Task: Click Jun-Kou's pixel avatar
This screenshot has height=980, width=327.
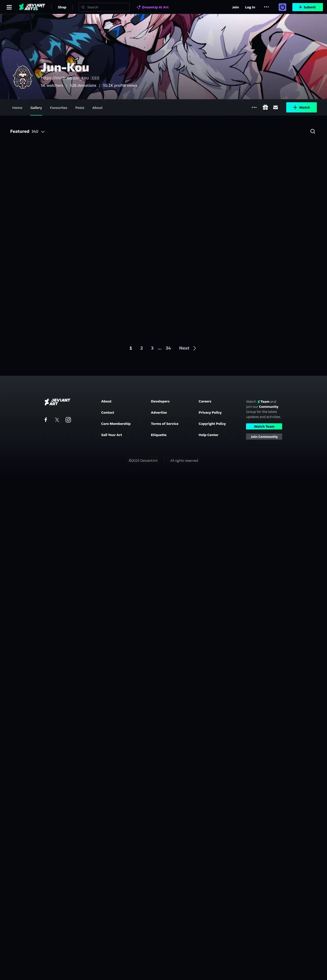Action: tap(22, 77)
